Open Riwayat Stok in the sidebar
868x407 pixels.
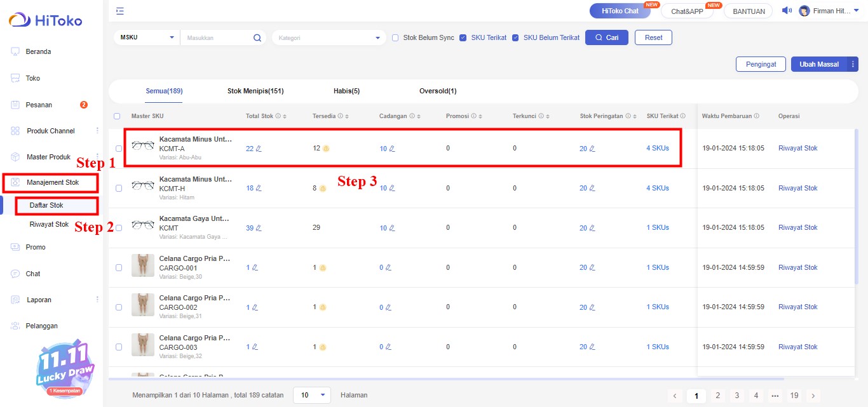click(x=49, y=225)
